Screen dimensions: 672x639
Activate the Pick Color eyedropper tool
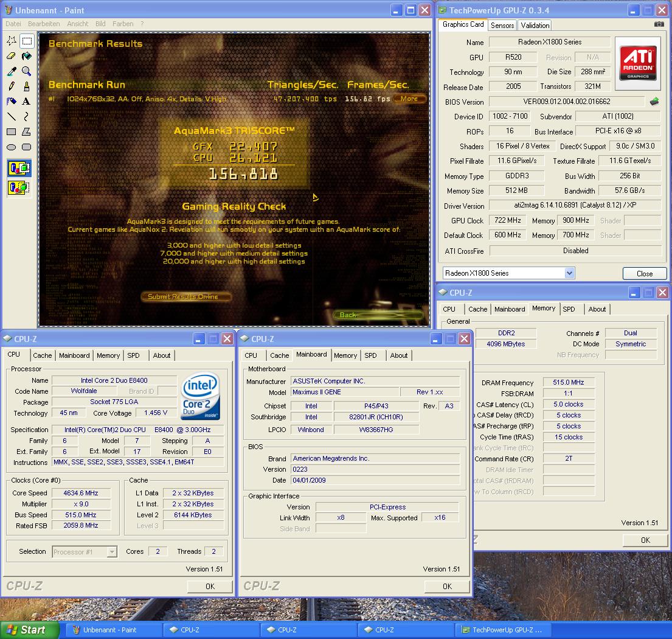point(12,71)
